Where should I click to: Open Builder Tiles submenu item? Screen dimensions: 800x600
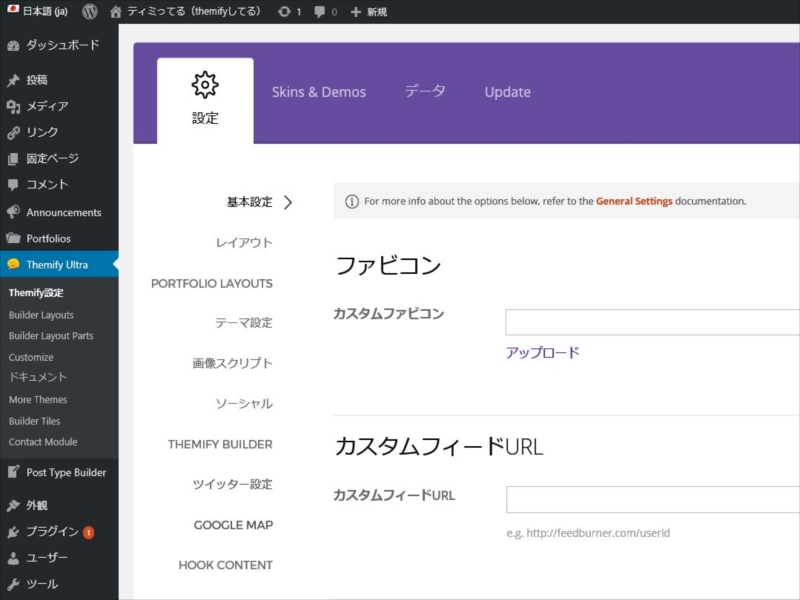(x=34, y=421)
